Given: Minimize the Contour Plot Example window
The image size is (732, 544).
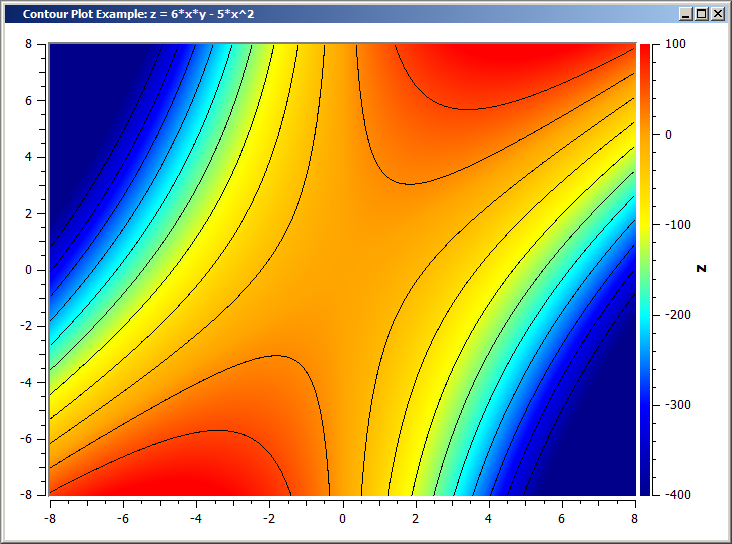Looking at the screenshot, I should (685, 14).
